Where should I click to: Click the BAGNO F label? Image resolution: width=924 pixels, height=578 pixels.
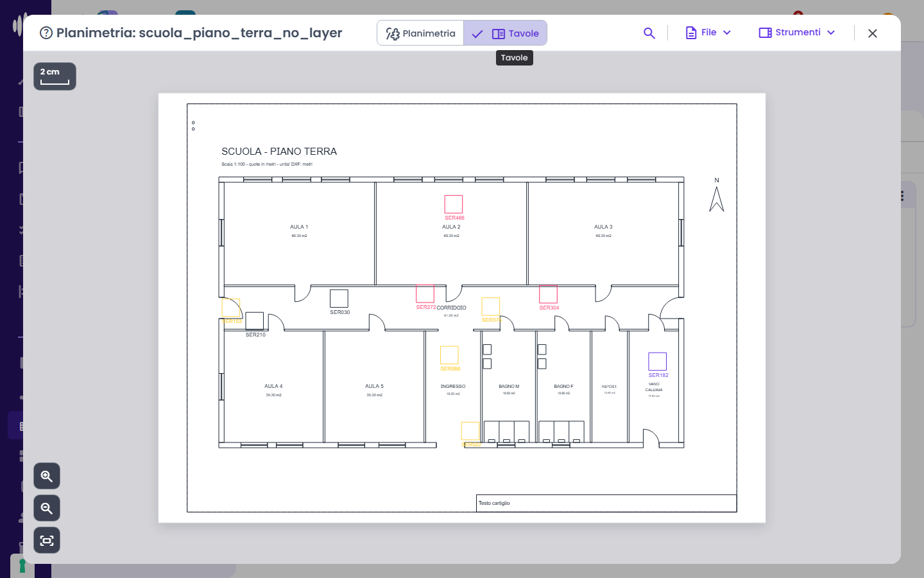pyautogui.click(x=563, y=387)
